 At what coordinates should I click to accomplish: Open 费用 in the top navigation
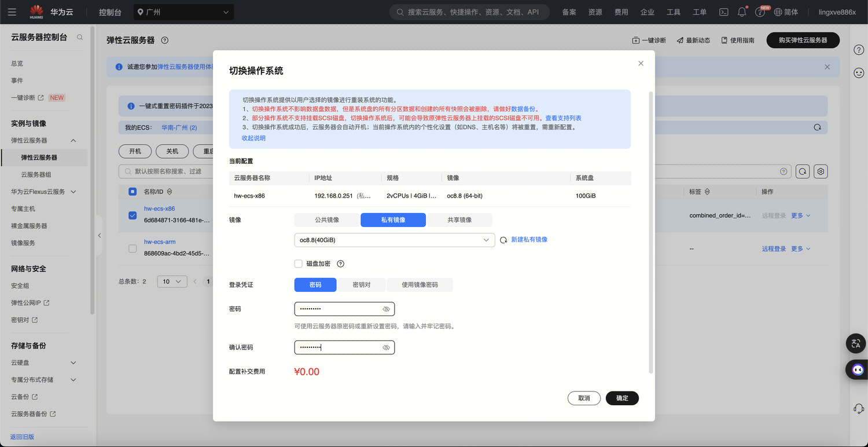pyautogui.click(x=621, y=12)
